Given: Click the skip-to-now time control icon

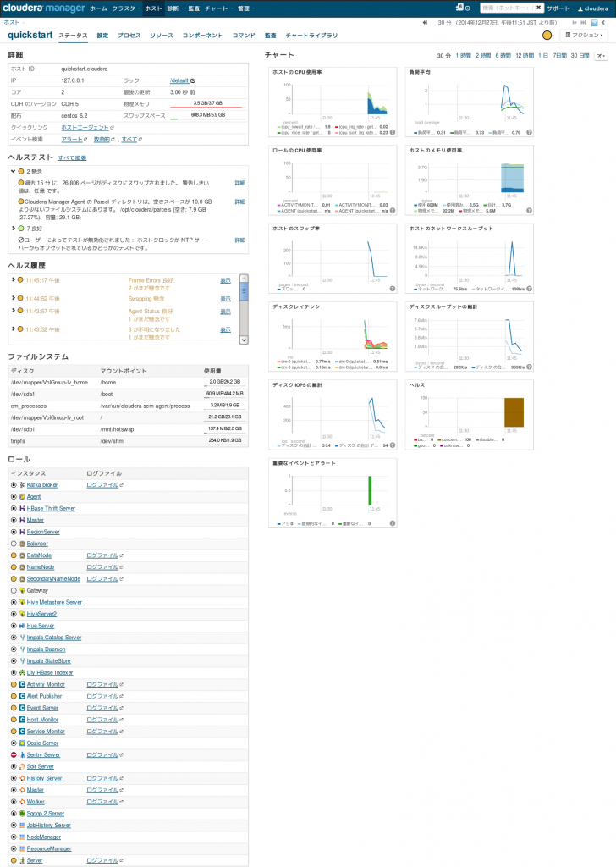Looking at the screenshot, I should click(x=583, y=23).
